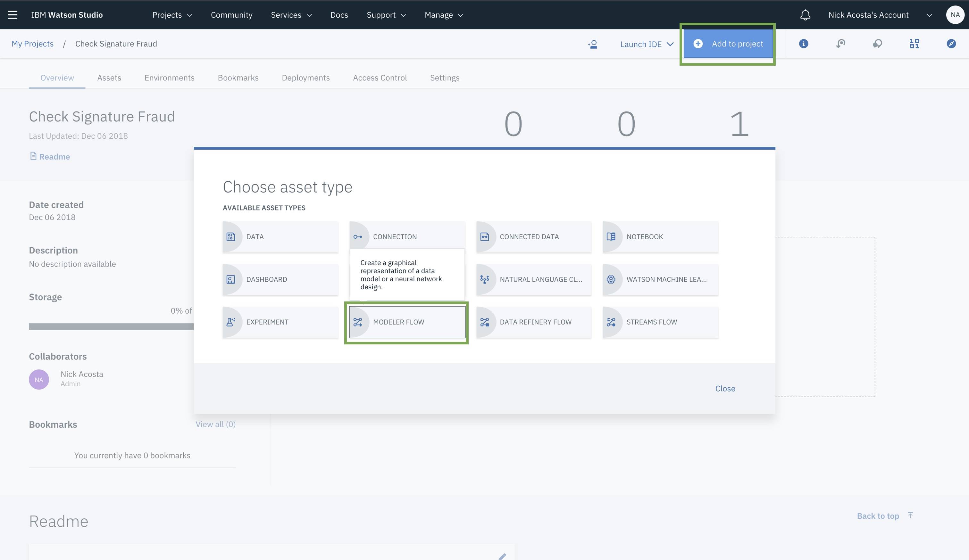Switch to the Deployments tab
This screenshot has width=969, height=560.
pyautogui.click(x=306, y=78)
